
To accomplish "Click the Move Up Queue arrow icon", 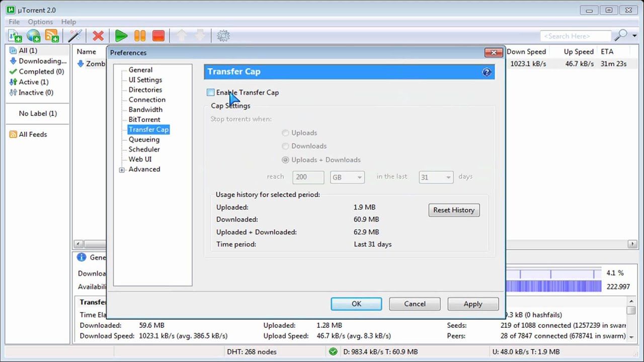I will click(182, 36).
